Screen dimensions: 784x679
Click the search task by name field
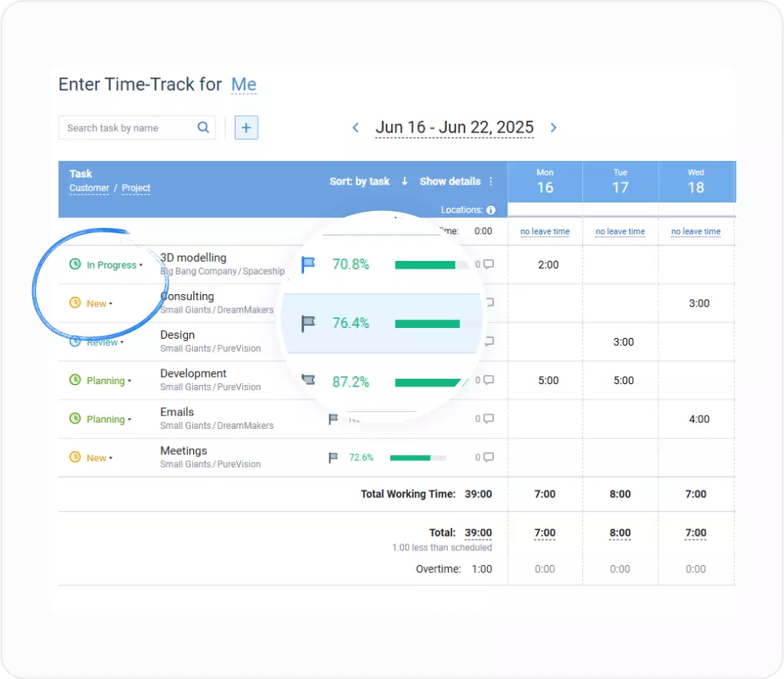coord(123,127)
